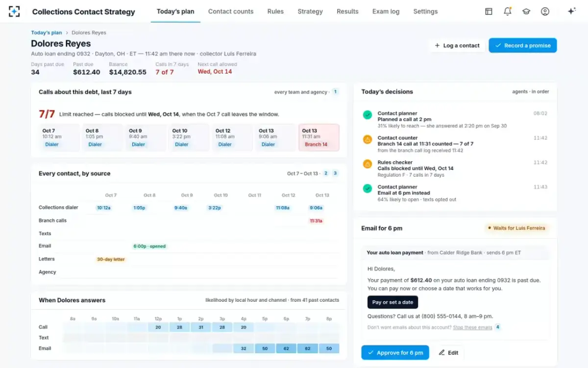Click the green check icon beside 'Planned a call at 2 pm'
The image size is (588, 368).
click(x=367, y=115)
